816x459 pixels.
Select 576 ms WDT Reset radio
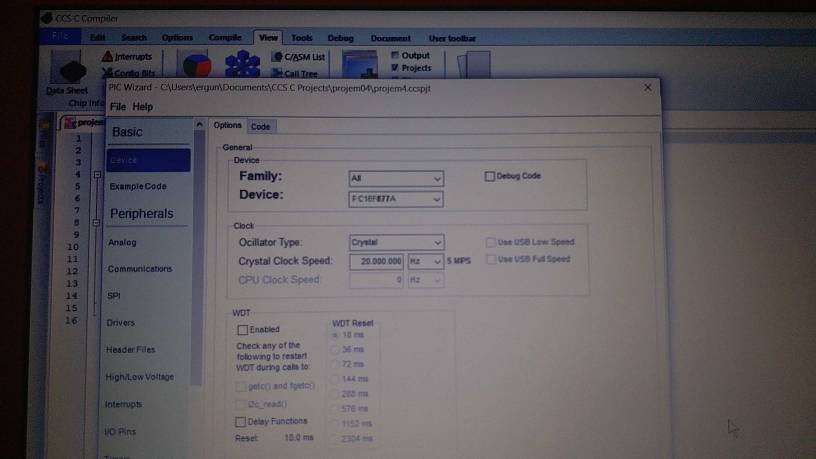click(336, 409)
